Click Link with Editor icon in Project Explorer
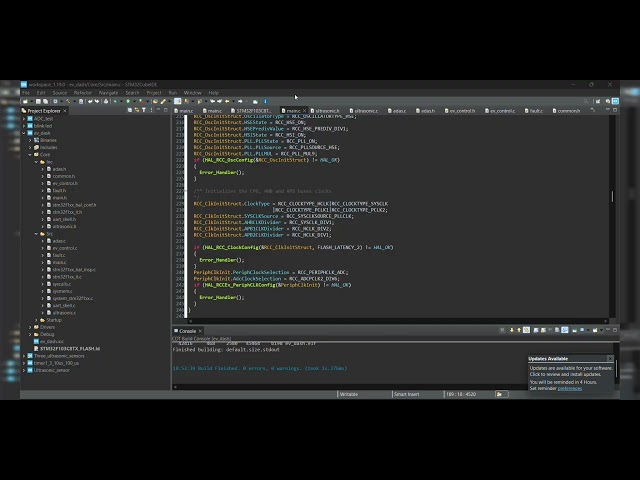 tap(137, 110)
